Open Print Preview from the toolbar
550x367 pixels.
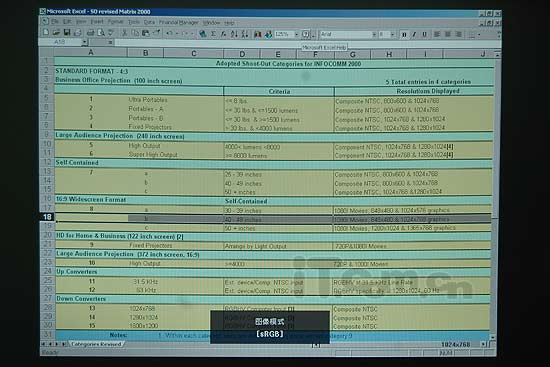(101, 33)
